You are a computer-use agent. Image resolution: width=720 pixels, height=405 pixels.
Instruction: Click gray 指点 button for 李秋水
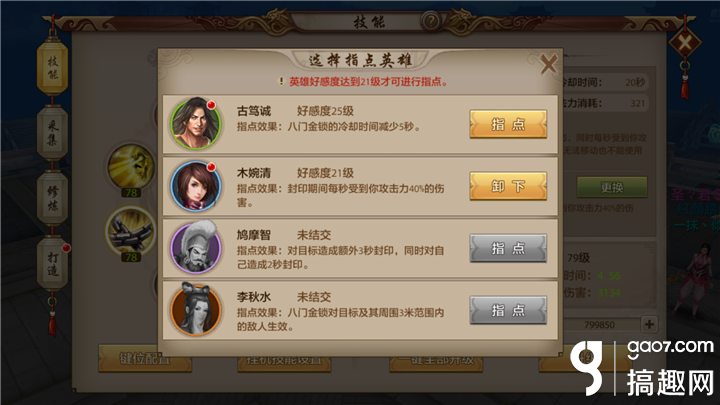point(508,310)
